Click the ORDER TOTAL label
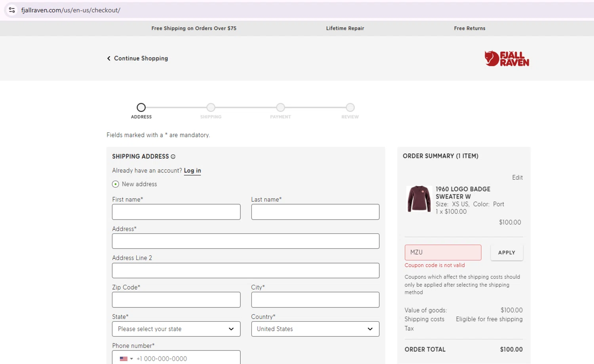The width and height of the screenshot is (594, 364). click(x=425, y=349)
